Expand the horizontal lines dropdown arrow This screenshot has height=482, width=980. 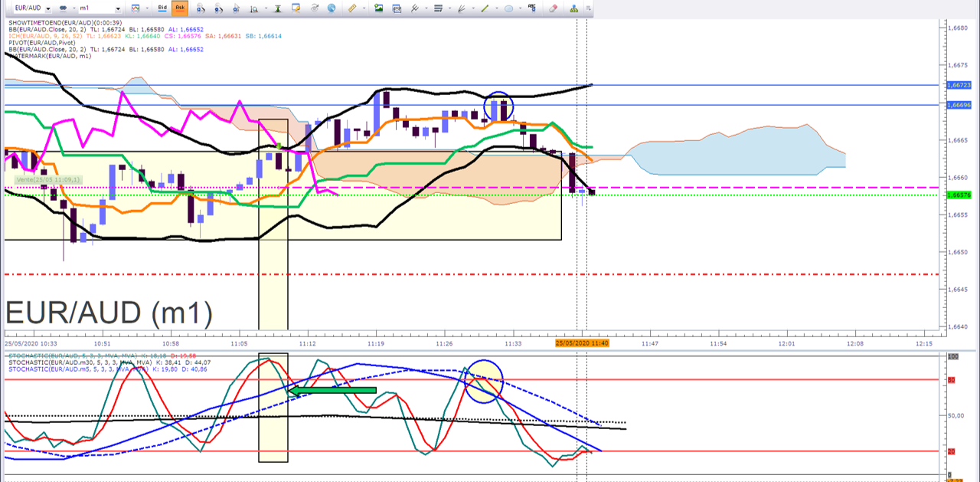click(x=449, y=8)
